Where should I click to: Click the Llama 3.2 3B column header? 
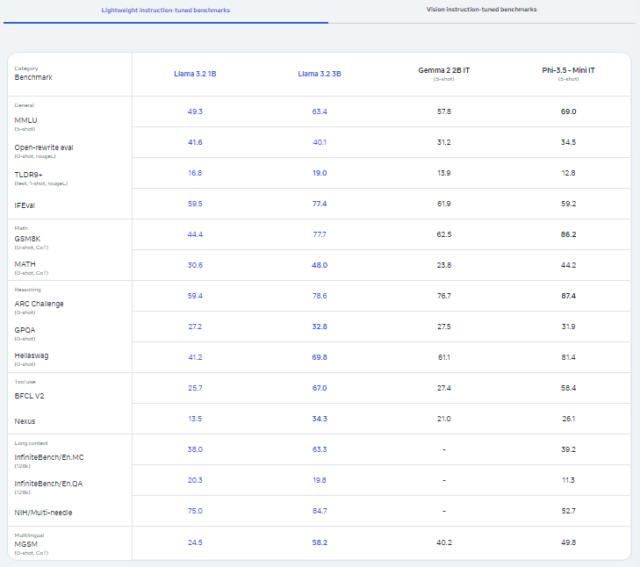coord(320,74)
